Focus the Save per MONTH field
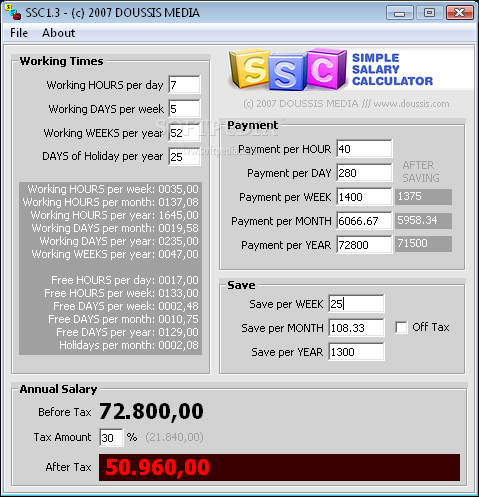Image resolution: width=479 pixels, height=497 pixels. coord(356,328)
